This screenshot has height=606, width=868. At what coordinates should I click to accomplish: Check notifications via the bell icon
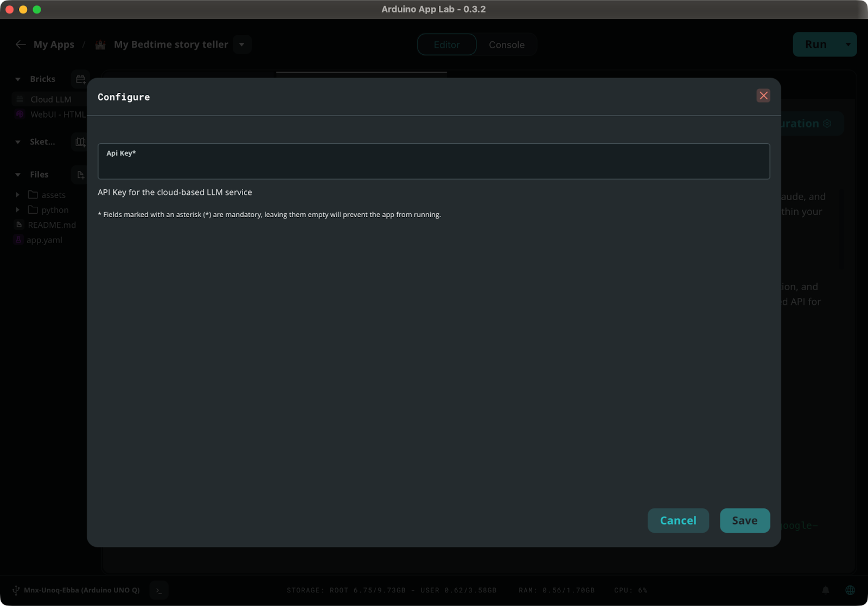pyautogui.click(x=826, y=590)
